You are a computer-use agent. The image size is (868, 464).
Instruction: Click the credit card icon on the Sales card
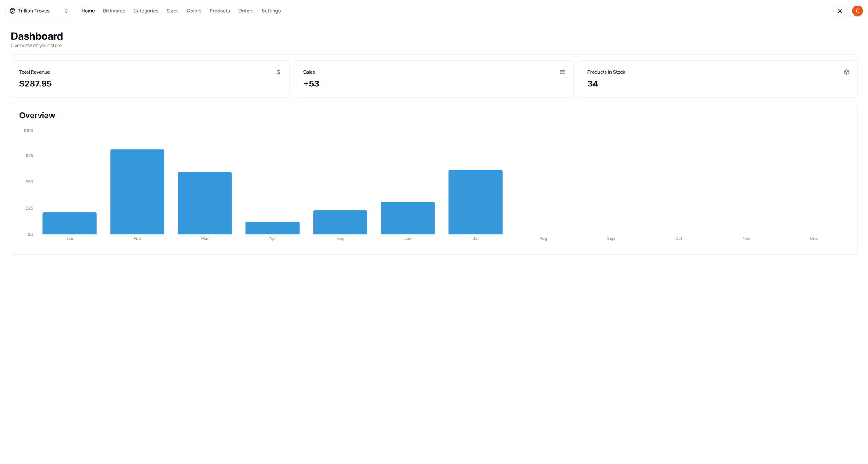[x=562, y=72]
